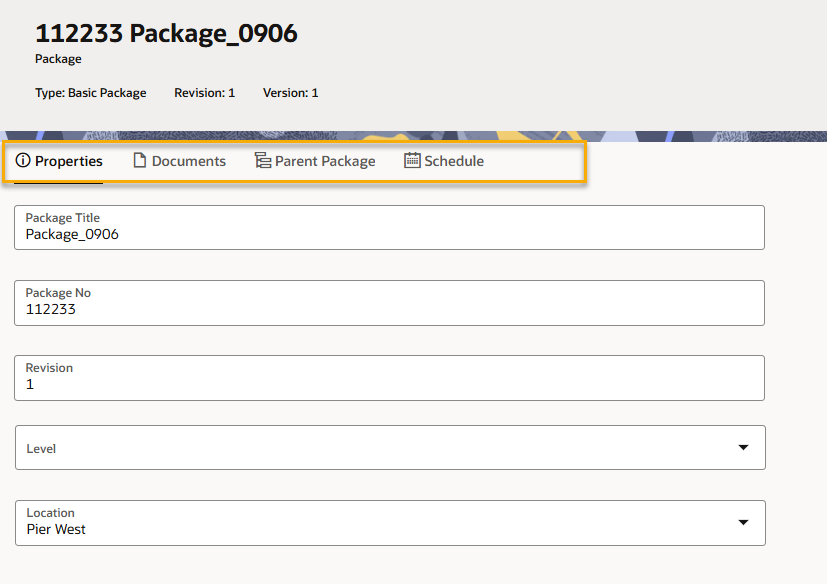Click the Package subtitle under the heading
Screen dimensions: 827x584
58,59
